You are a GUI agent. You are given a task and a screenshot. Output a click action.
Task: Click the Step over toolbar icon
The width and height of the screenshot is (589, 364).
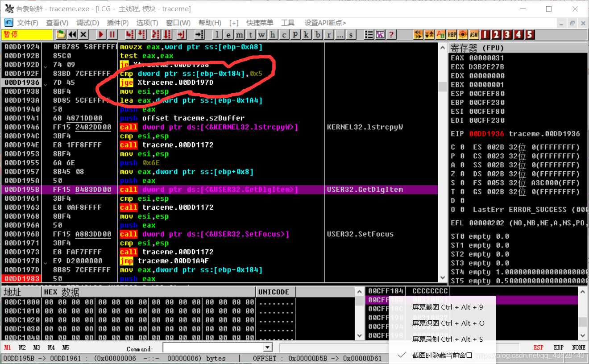[x=141, y=34]
